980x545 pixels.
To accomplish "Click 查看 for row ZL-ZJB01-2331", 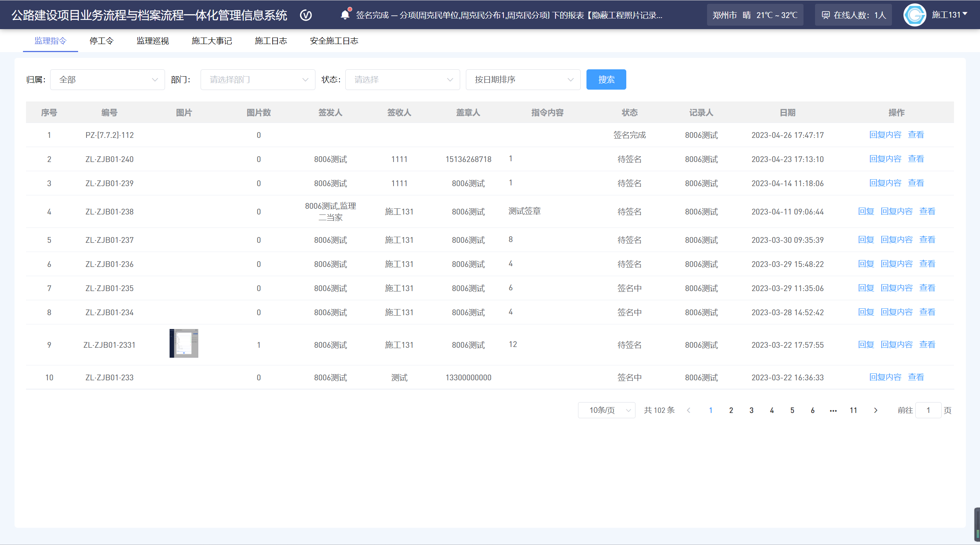I will 928,345.
